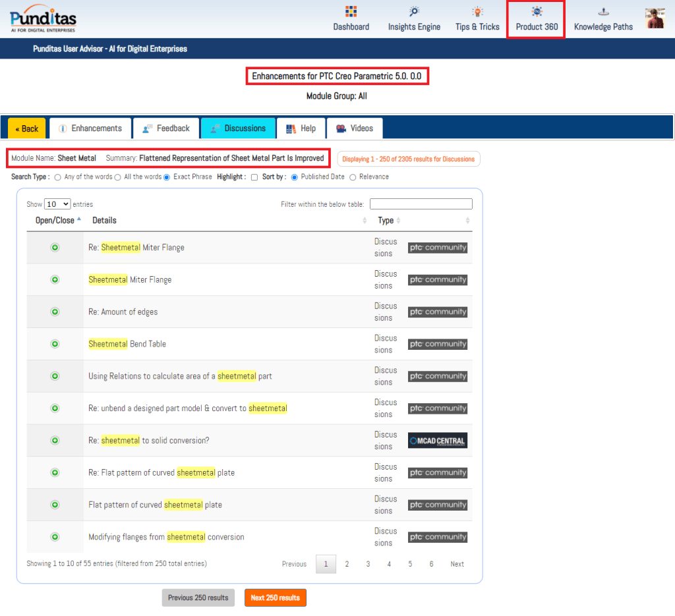Enable the Highlight checkbox

[x=254, y=177]
